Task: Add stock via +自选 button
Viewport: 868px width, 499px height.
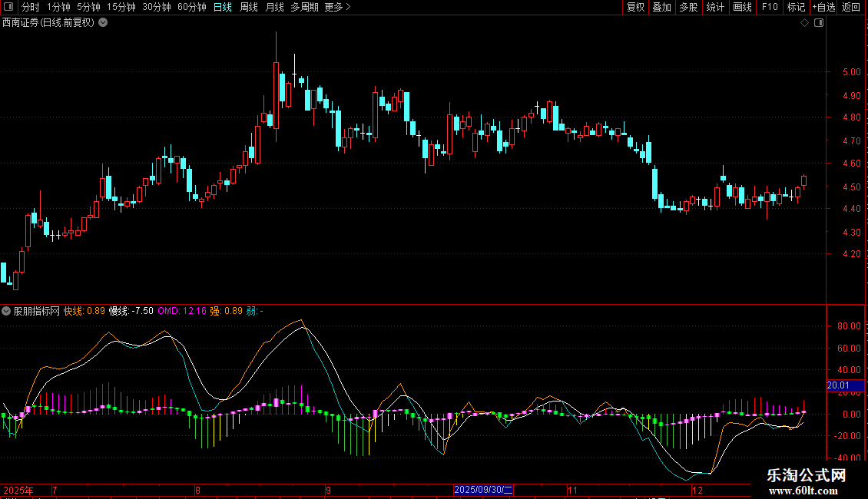Action: pyautogui.click(x=823, y=8)
